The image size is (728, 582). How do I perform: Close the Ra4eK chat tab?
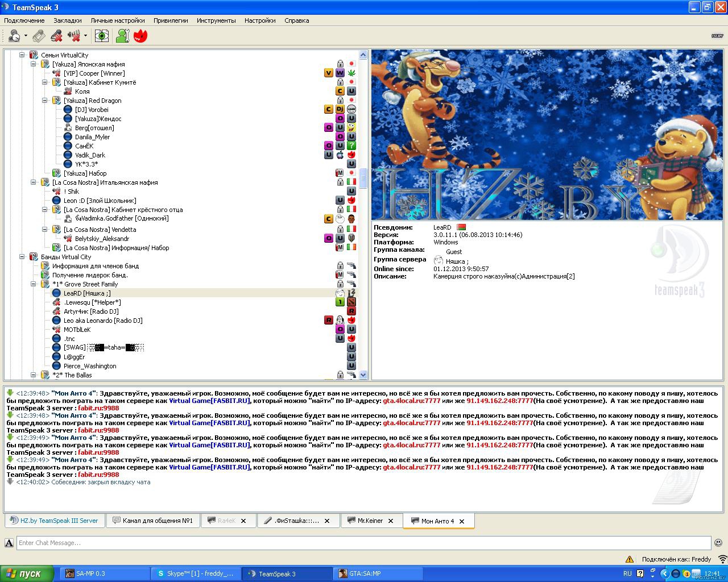coord(243,521)
